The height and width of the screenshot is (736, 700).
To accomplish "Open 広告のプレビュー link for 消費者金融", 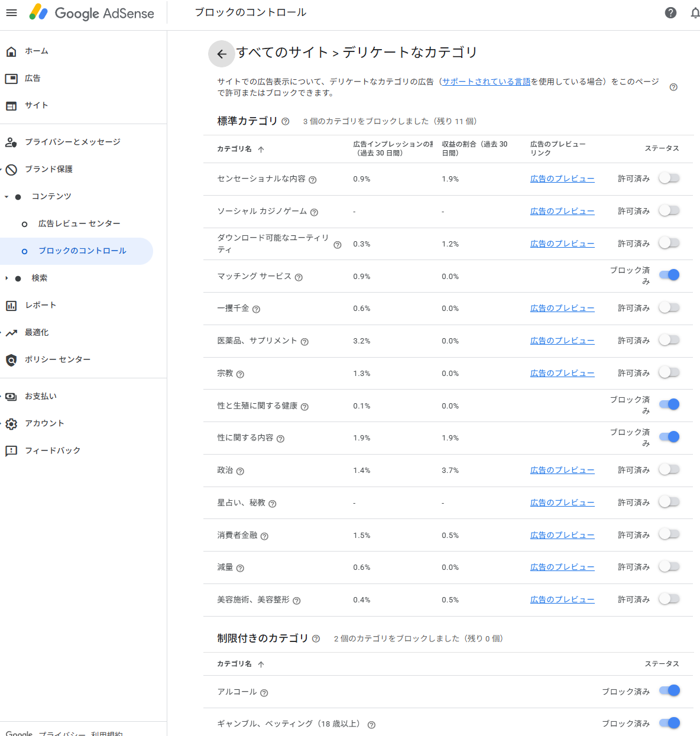I will click(x=562, y=535).
